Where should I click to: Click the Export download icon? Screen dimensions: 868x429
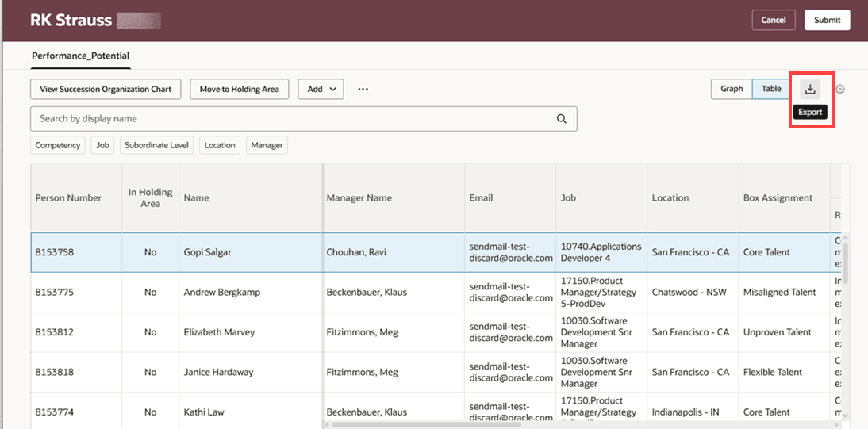point(810,89)
